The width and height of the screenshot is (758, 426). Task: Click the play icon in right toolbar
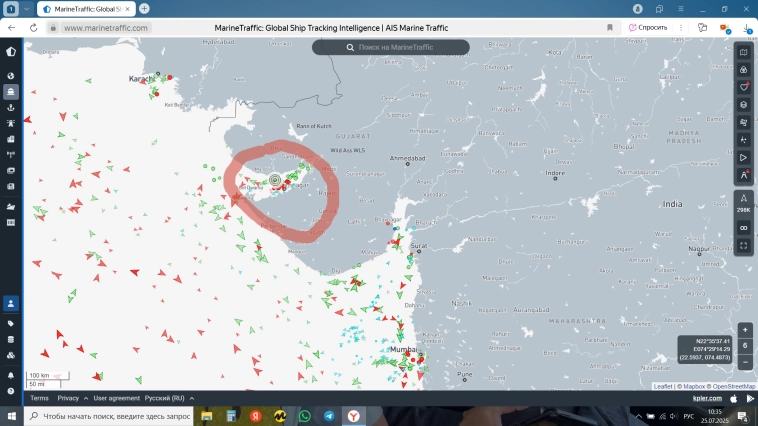click(743, 157)
